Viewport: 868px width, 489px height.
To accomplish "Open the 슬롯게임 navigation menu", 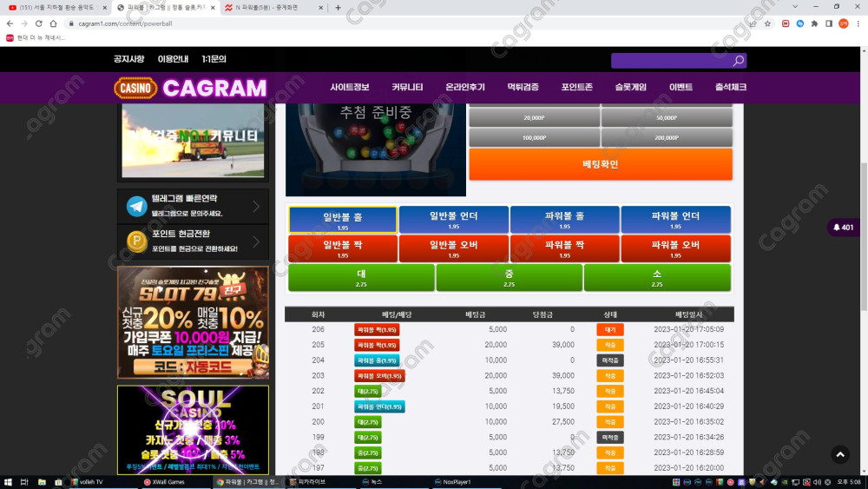I will tap(630, 88).
